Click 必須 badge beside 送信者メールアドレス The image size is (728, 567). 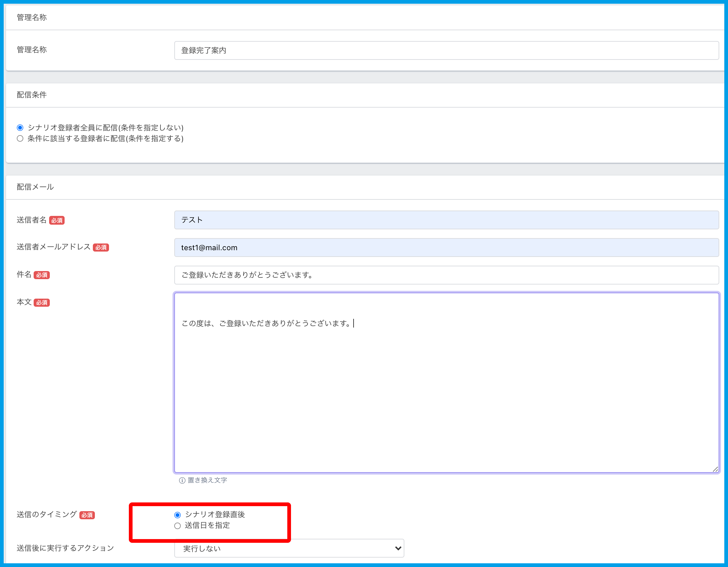click(x=101, y=248)
